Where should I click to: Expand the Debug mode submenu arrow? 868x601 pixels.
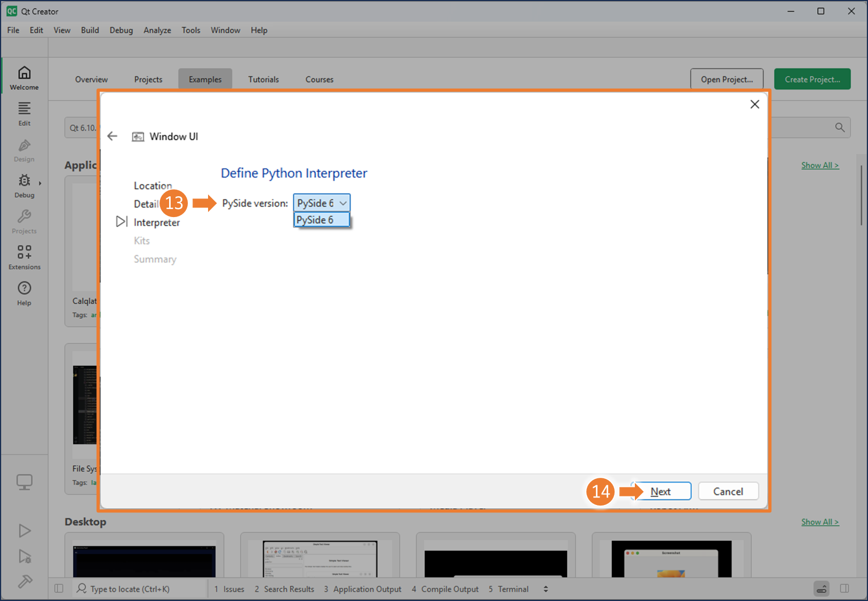(40, 183)
